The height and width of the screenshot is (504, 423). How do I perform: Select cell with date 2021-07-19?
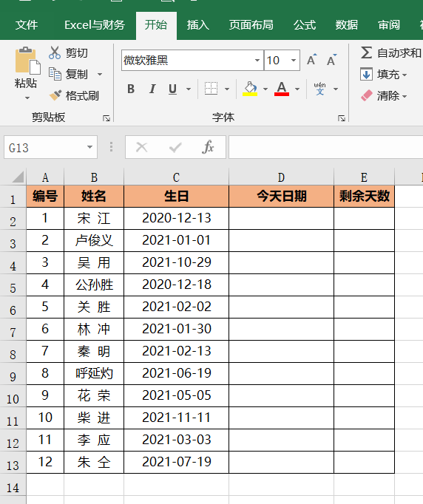(176, 462)
